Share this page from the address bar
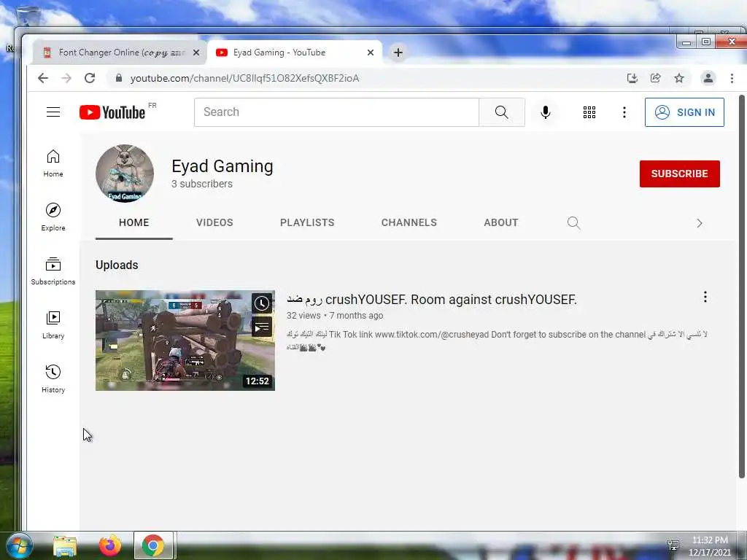The height and width of the screenshot is (560, 747). pyautogui.click(x=656, y=78)
